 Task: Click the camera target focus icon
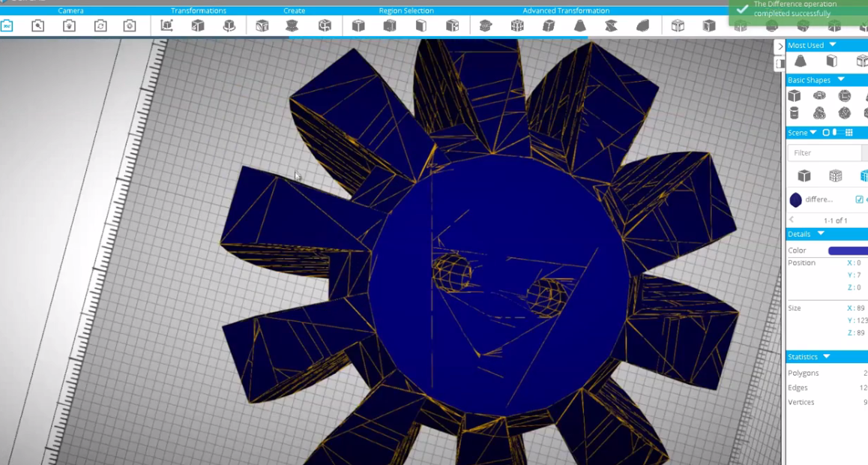(130, 25)
